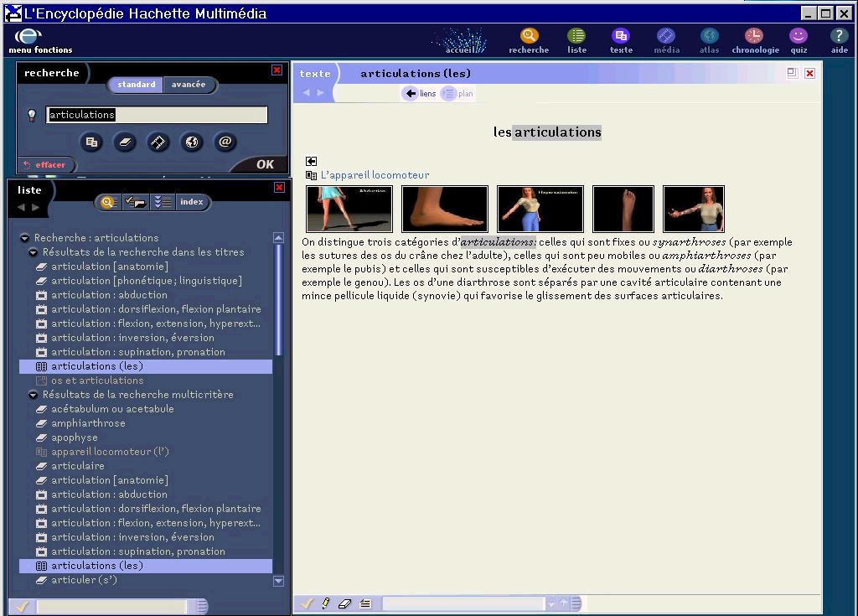The height and width of the screenshot is (616, 858).
Task: Clear the search with effacer
Action: (45, 165)
